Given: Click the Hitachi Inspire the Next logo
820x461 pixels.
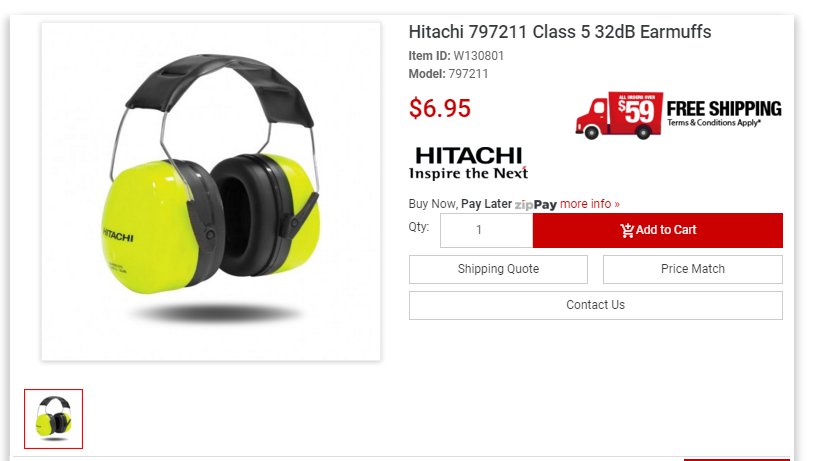Looking at the screenshot, I should point(469,164).
